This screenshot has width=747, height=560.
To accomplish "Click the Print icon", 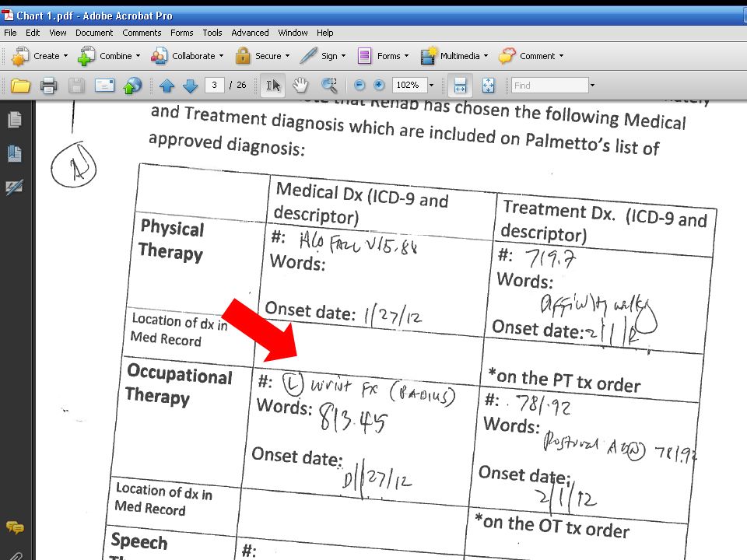I will (48, 86).
